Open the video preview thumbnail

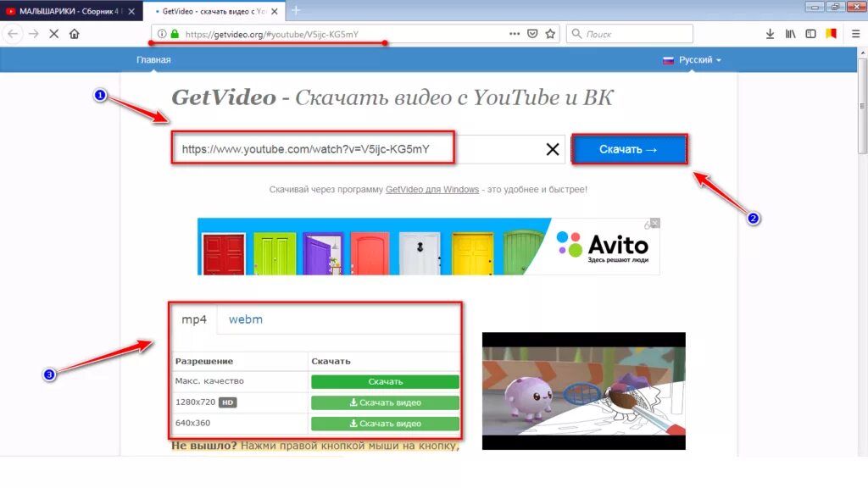pyautogui.click(x=583, y=391)
